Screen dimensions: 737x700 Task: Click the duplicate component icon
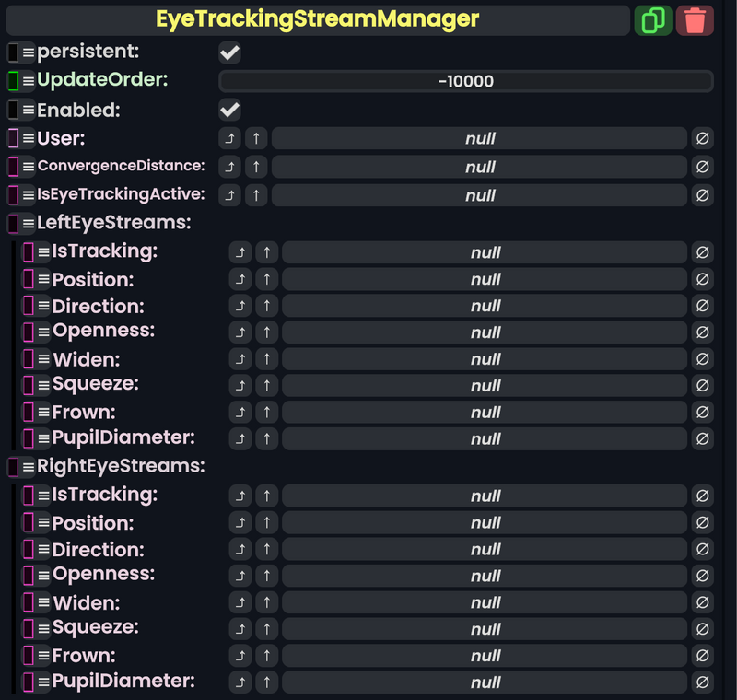pyautogui.click(x=653, y=19)
